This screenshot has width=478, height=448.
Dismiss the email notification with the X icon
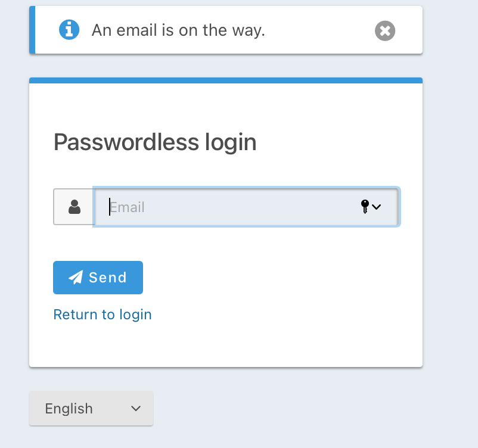(x=385, y=31)
